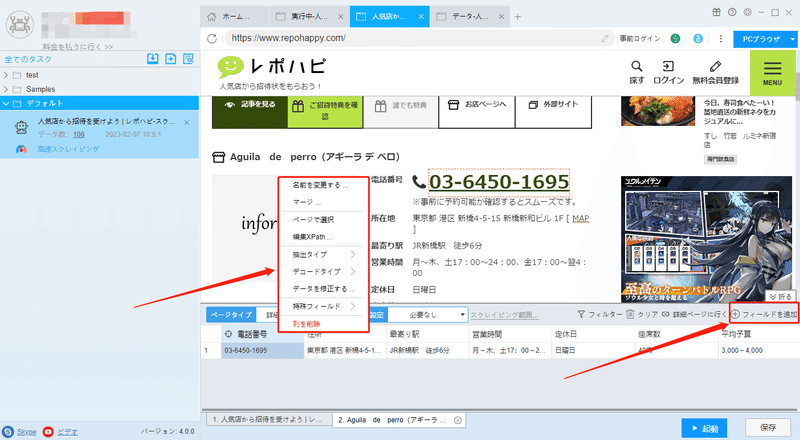Close the 実行中 tab

340,17
